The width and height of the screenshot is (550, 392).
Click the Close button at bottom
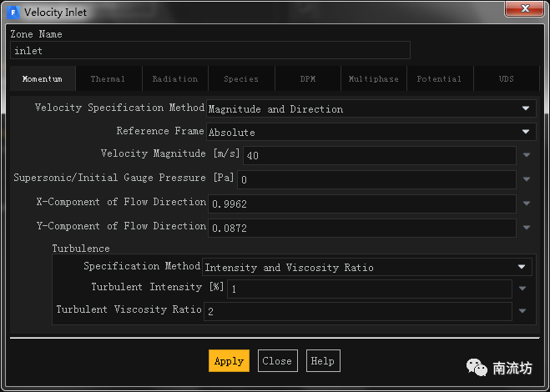277,361
